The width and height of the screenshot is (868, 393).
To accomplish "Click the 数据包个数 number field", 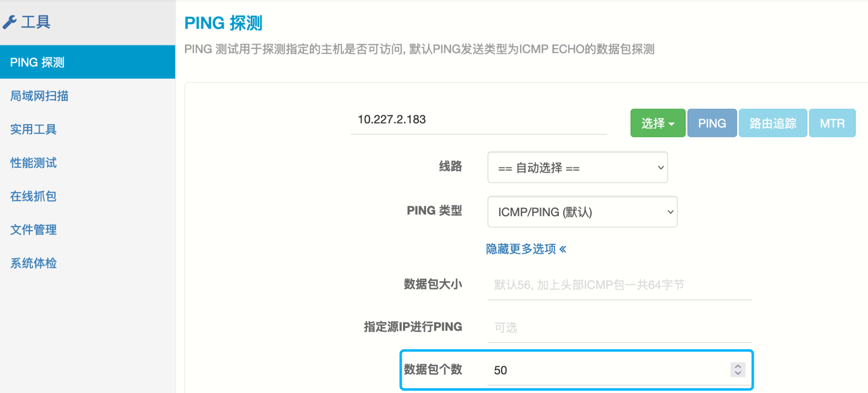I will 606,370.
